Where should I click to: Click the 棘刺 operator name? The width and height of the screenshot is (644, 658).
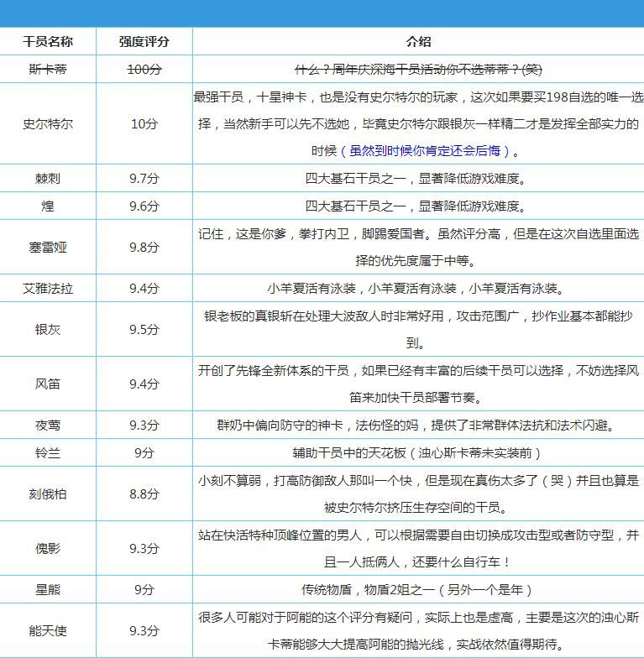click(x=48, y=179)
